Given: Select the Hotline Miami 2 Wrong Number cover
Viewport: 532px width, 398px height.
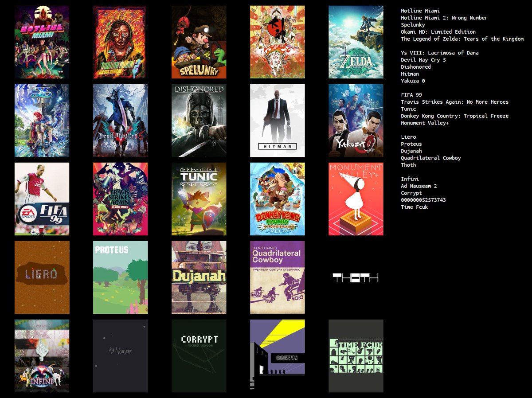Looking at the screenshot, I should (x=120, y=42).
